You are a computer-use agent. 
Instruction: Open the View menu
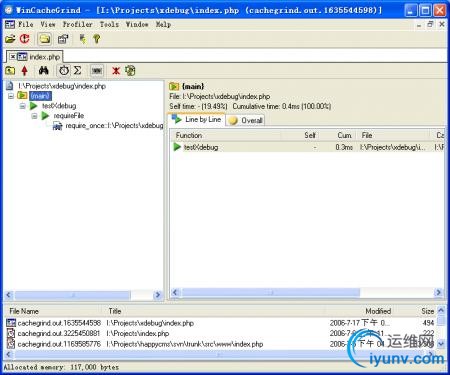click(48, 24)
